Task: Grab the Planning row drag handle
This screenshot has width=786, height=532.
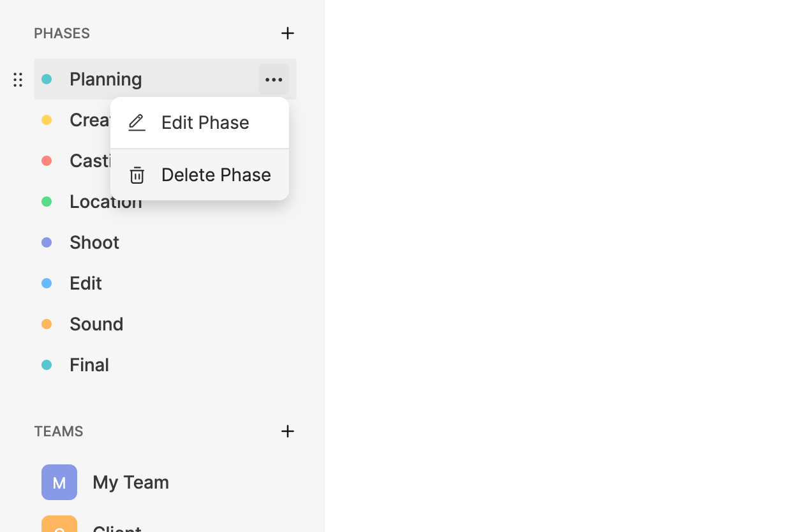Action: (18, 80)
